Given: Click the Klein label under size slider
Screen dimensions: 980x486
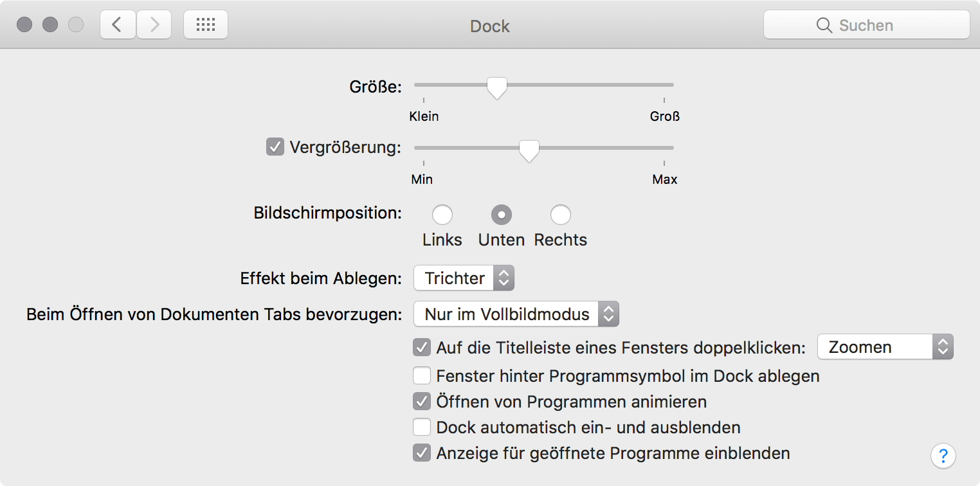Looking at the screenshot, I should [x=424, y=116].
